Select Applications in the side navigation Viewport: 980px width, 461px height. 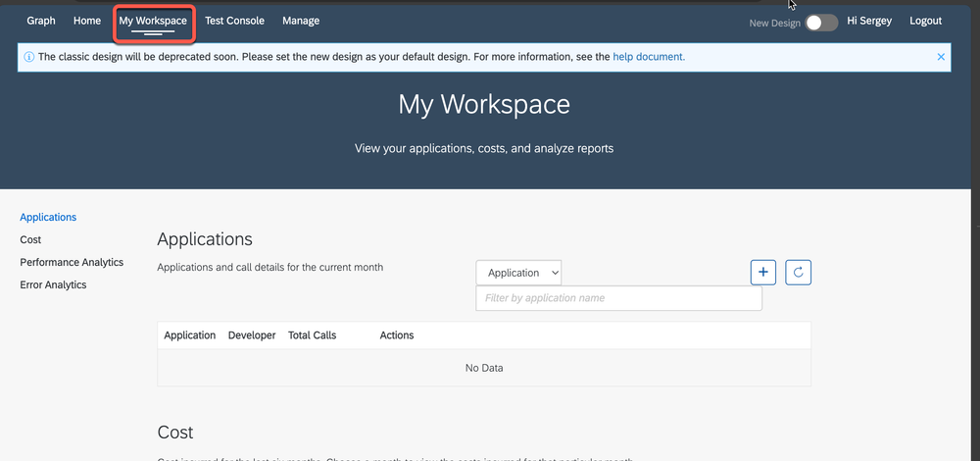48,218
